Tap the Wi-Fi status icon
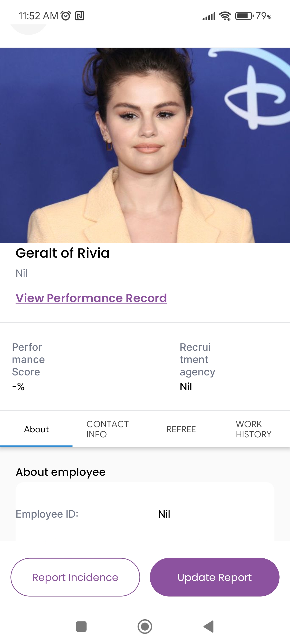Screen dimensions: 290x644 click(225, 16)
